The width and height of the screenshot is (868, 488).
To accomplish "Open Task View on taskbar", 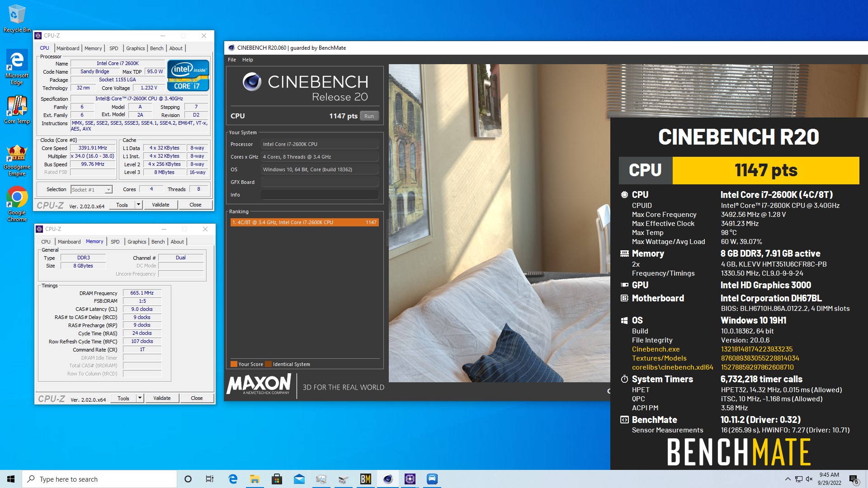I will pos(210,479).
